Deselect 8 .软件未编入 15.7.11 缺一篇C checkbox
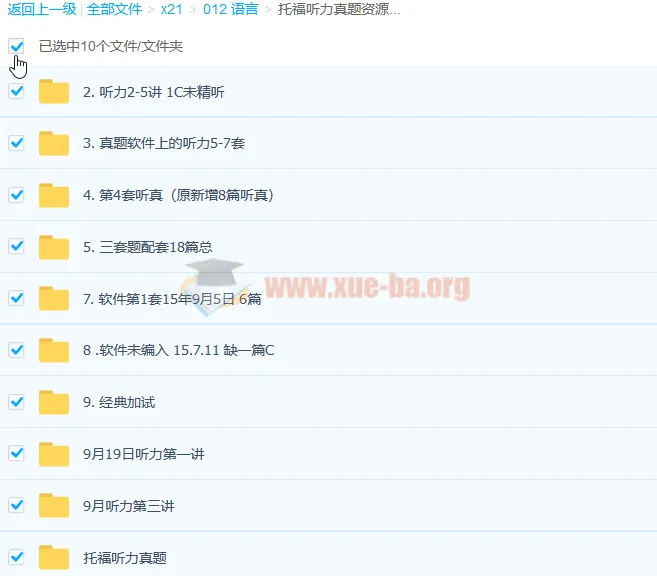The height and width of the screenshot is (576, 657). (x=16, y=350)
